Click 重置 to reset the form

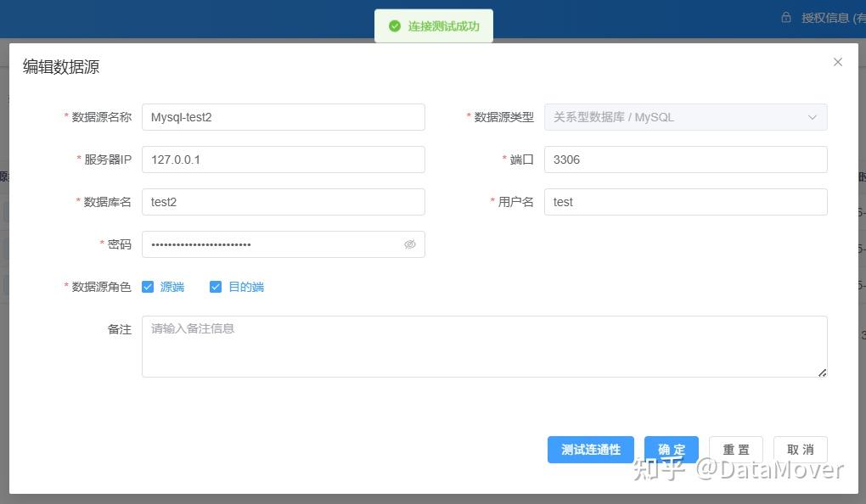tap(735, 450)
